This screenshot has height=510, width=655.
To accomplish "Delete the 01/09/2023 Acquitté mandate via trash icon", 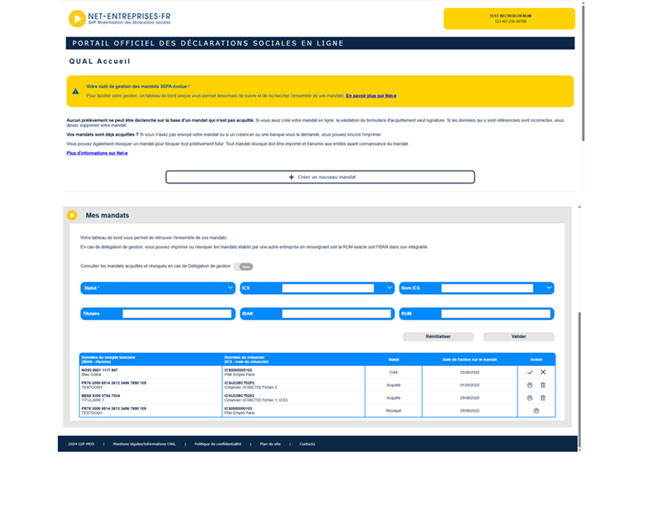I will pyautogui.click(x=543, y=385).
